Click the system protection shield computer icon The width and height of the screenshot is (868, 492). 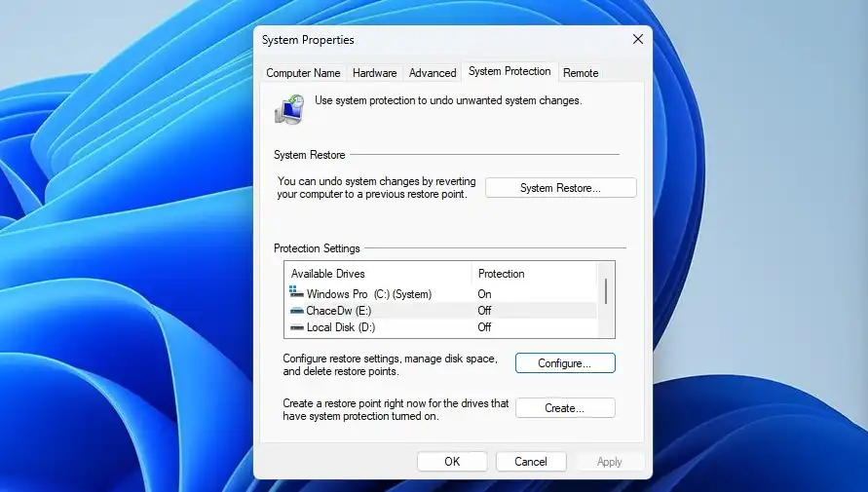(289, 109)
